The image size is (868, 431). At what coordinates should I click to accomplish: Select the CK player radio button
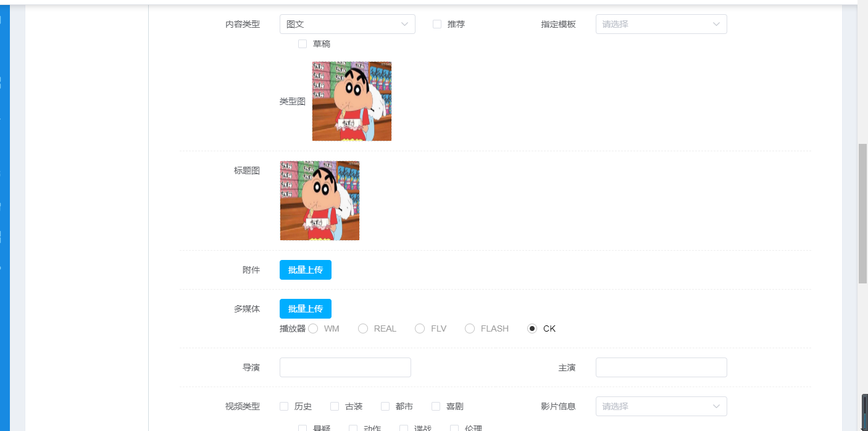tap(532, 328)
